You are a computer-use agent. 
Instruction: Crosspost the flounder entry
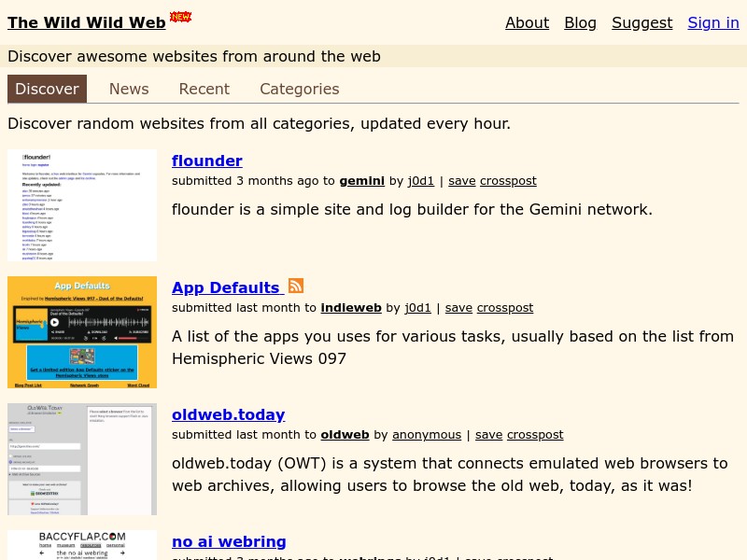pos(508,181)
